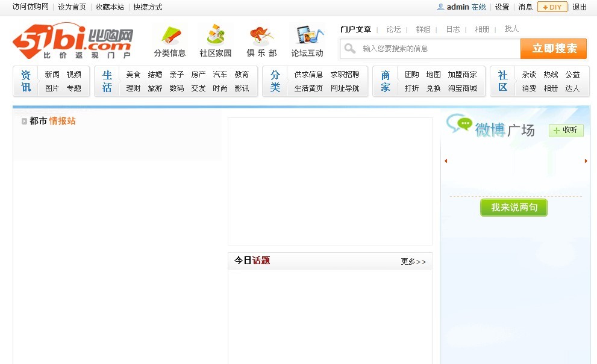This screenshot has height=364, width=597.
Task: Click the admin user profile icon
Action: click(x=440, y=7)
